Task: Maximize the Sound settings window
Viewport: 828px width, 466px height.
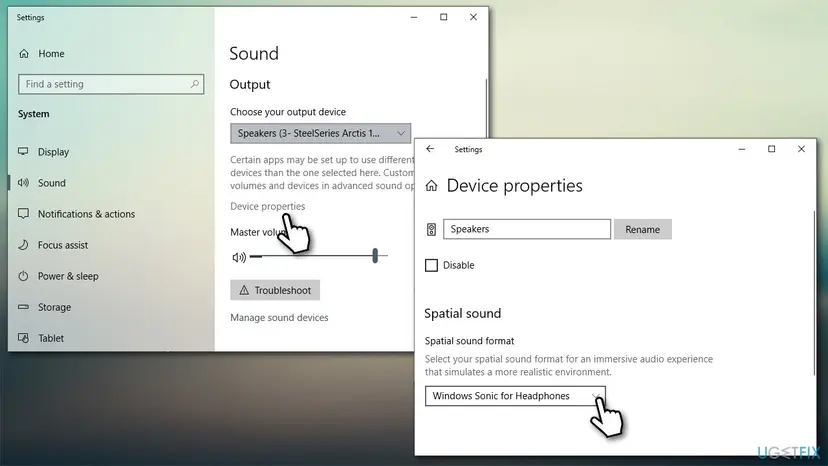Action: [x=444, y=17]
